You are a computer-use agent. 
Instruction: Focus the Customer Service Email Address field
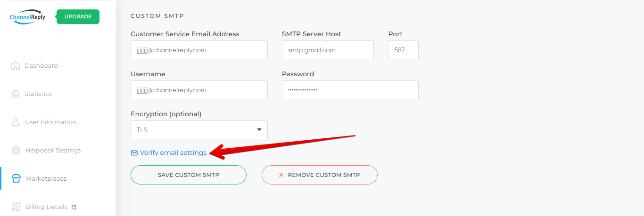tap(199, 50)
